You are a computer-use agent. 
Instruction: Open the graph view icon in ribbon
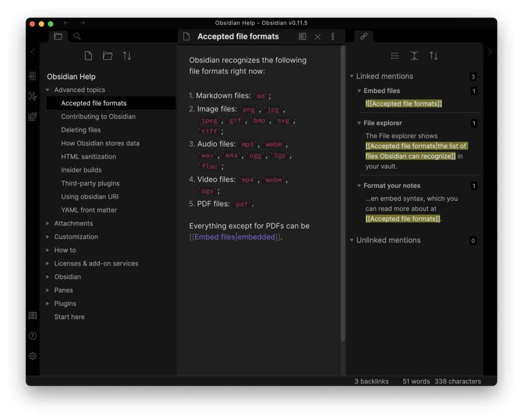[33, 96]
